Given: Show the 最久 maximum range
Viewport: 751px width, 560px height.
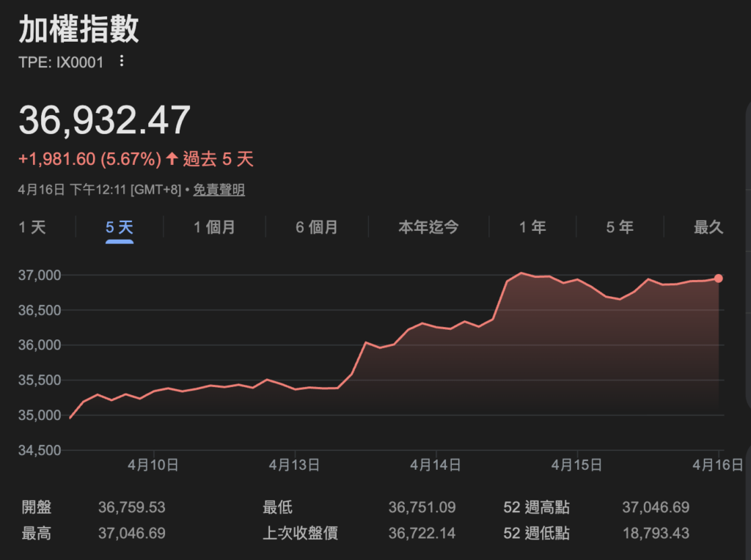Looking at the screenshot, I should click(708, 227).
